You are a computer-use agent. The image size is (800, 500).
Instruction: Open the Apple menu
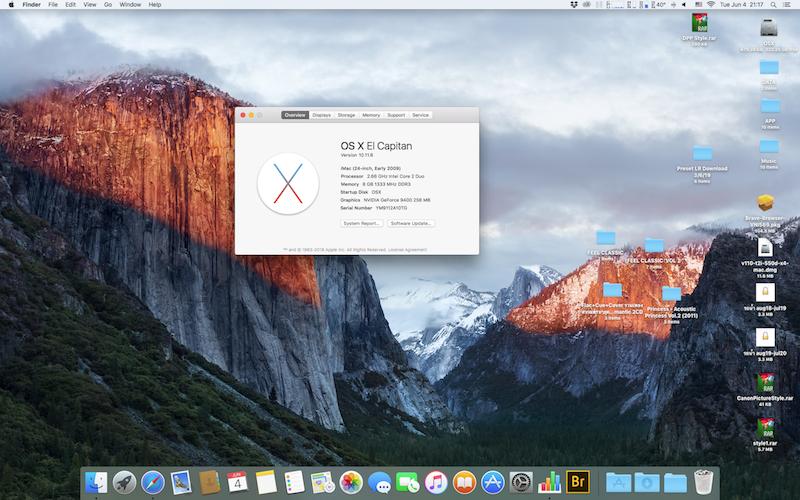[x=11, y=5]
